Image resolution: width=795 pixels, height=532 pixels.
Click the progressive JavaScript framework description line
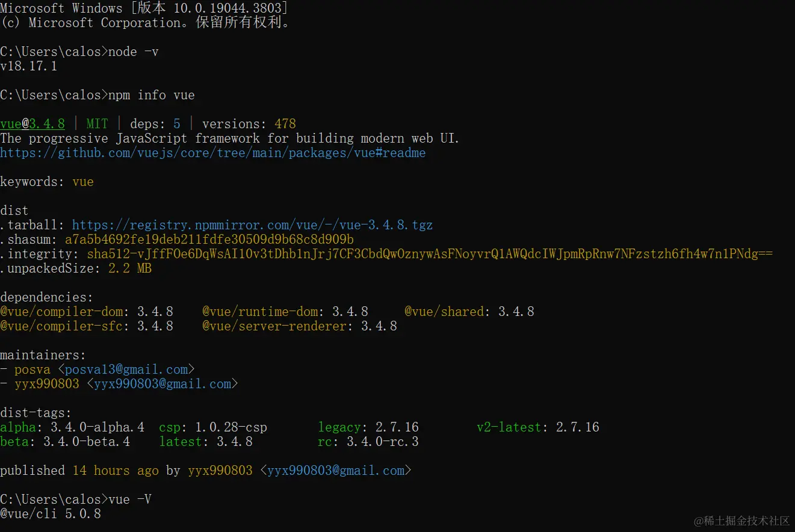(x=229, y=138)
